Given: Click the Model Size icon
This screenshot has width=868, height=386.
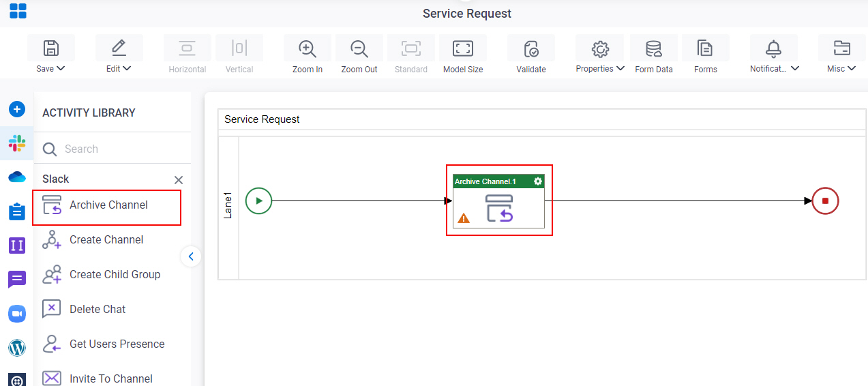Looking at the screenshot, I should [x=463, y=48].
